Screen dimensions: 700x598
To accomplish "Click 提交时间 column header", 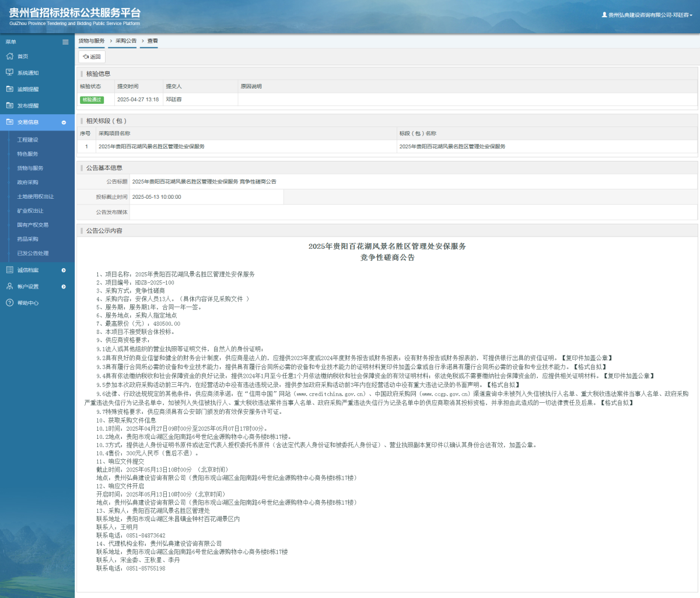I will (128, 86).
